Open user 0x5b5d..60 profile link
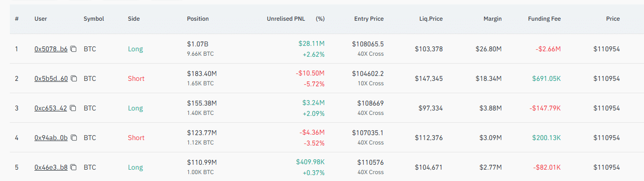 point(51,78)
